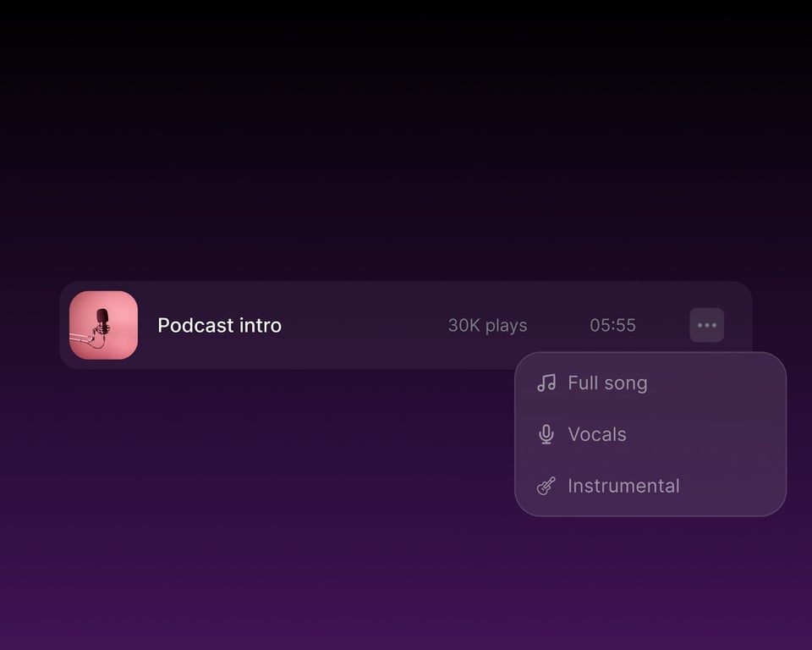The width and height of the screenshot is (812, 650).
Task: Open the Podcast intro track title
Action: (x=220, y=326)
